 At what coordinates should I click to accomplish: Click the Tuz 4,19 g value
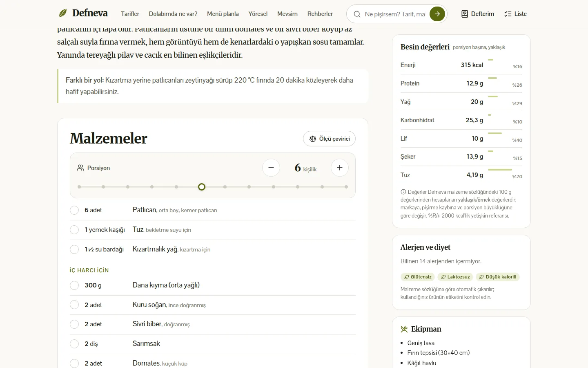coord(475,175)
